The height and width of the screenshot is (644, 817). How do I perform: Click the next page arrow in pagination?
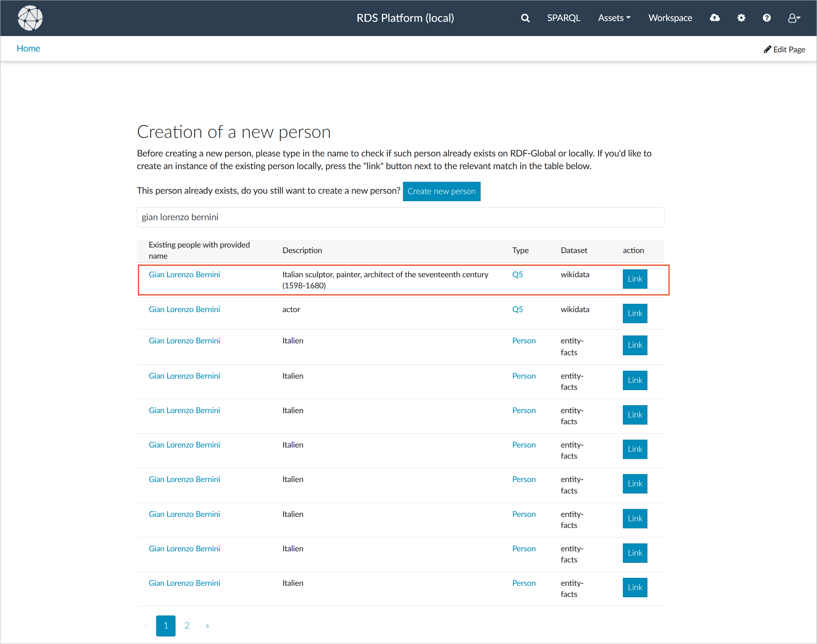tap(207, 626)
